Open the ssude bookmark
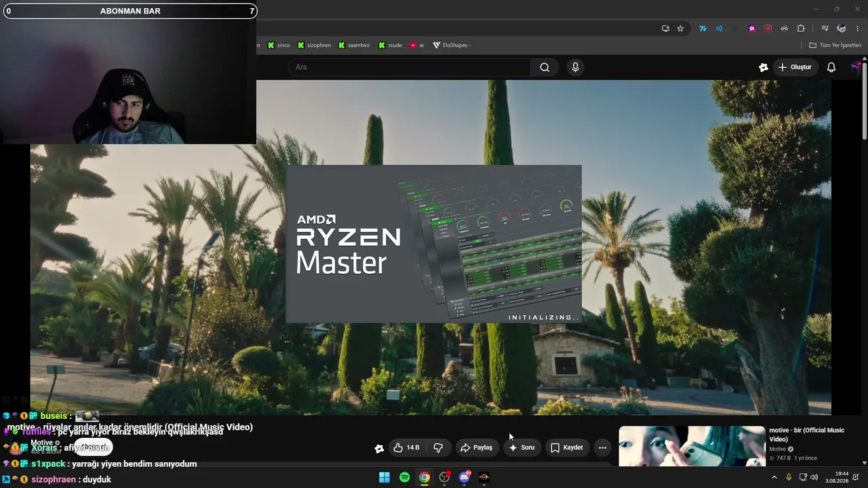 pos(391,45)
